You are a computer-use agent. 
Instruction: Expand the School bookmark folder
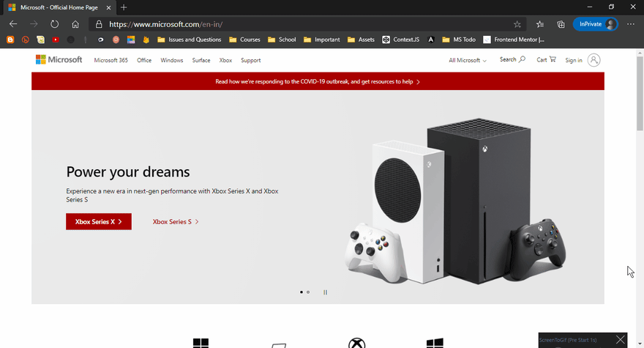click(282, 40)
